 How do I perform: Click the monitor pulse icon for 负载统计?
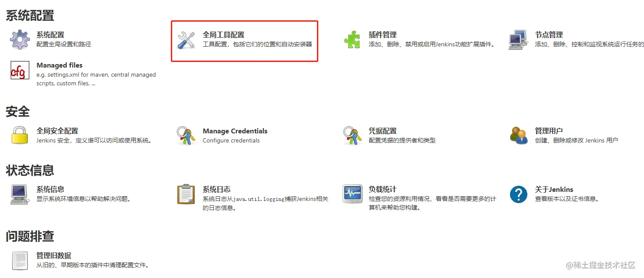pyautogui.click(x=352, y=194)
